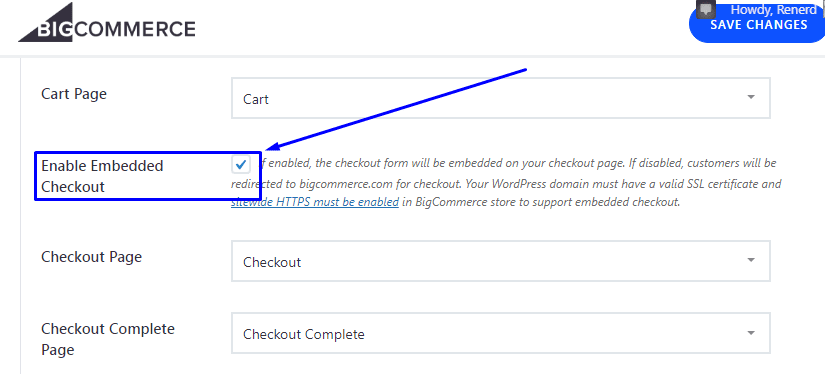Image resolution: width=825 pixels, height=374 pixels.
Task: Follow the sitewide HTTPS must be enabled link
Action: [x=315, y=202]
